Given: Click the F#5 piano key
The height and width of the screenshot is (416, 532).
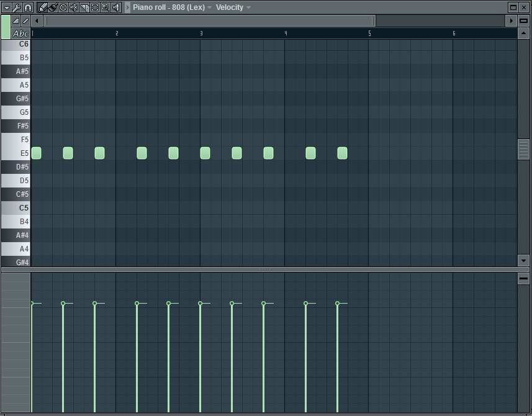Looking at the screenshot, I should (x=16, y=126).
